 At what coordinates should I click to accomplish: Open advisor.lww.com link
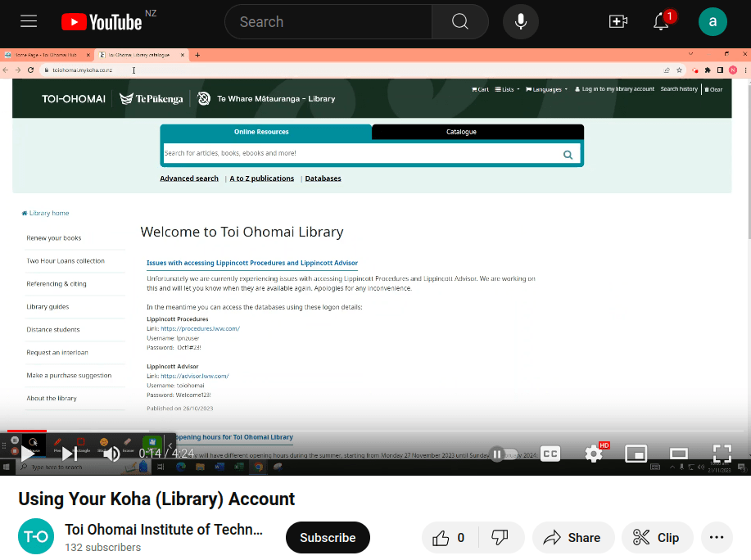pyautogui.click(x=195, y=377)
